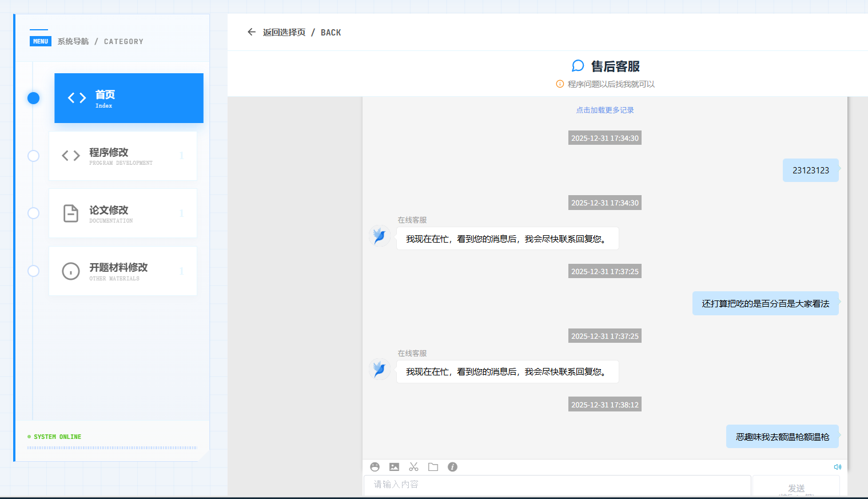Viewport: 868px width, 499px height.
Task: Select the timeline circle beside 论文修改
Action: tap(34, 213)
